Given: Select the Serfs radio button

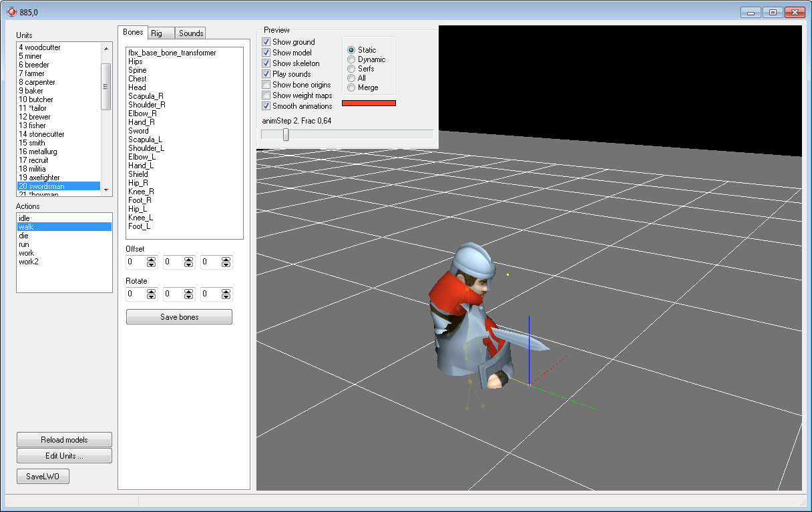Looking at the screenshot, I should [x=351, y=69].
